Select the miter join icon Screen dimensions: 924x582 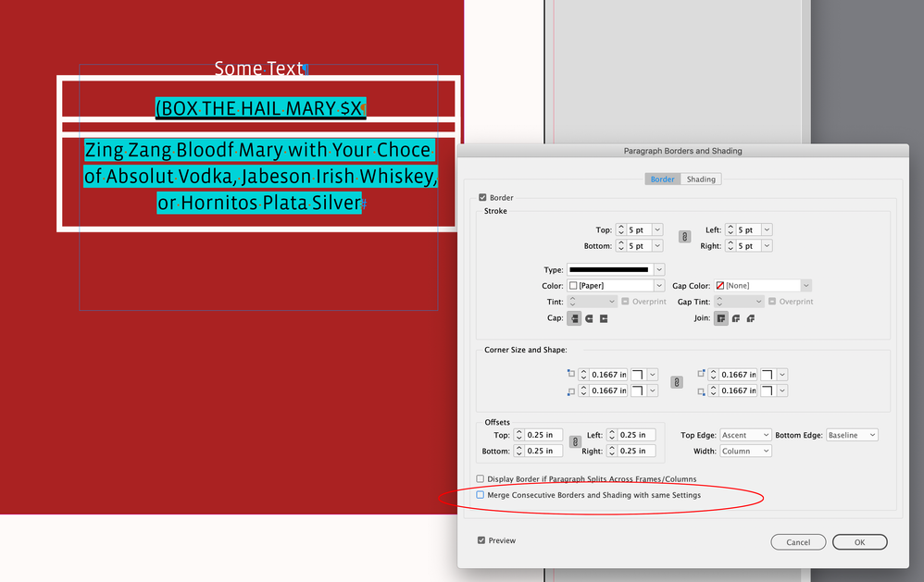(x=720, y=318)
